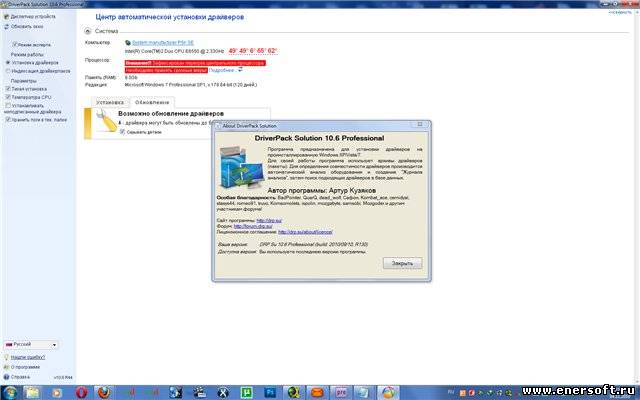Click the arrows icon next to Подробнее

point(240,70)
